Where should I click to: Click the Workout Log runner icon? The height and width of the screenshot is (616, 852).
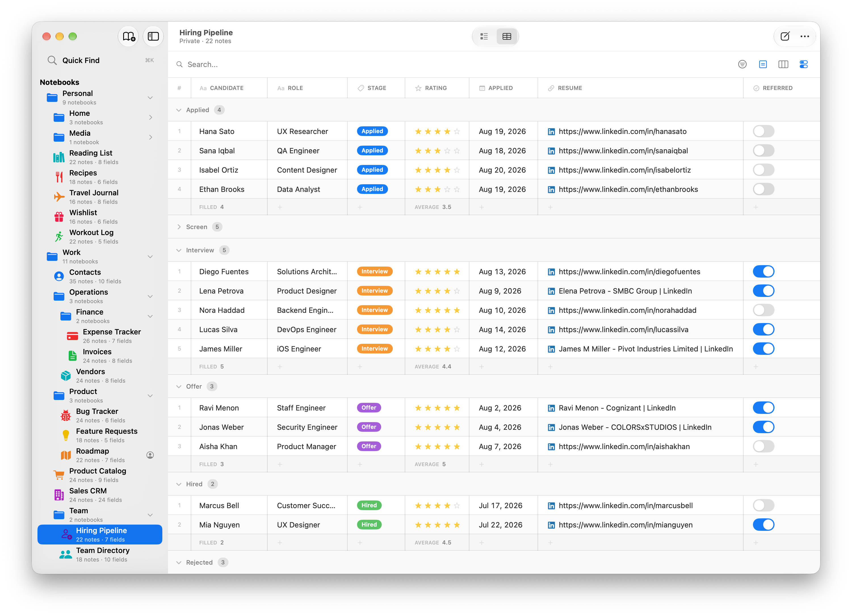click(x=59, y=237)
